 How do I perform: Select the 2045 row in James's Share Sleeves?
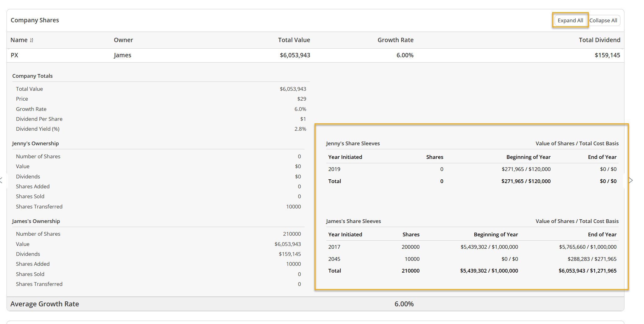[x=472, y=259]
